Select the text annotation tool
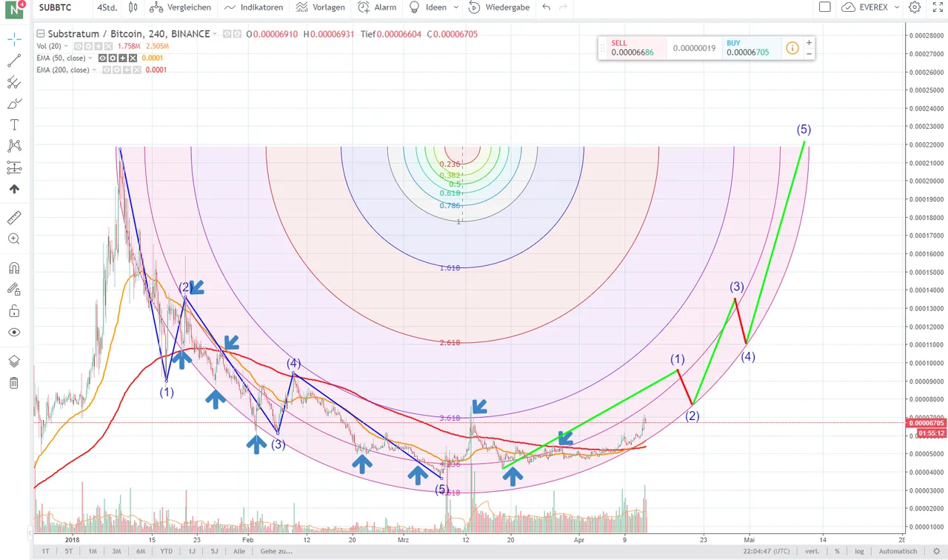The image size is (948, 560). pos(14,124)
